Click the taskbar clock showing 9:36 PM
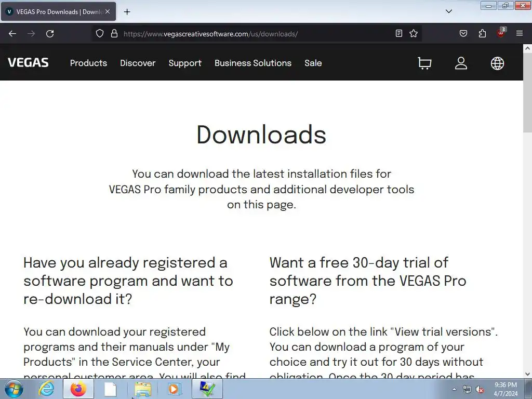Screen dimensions: 532x399 pos(506,389)
